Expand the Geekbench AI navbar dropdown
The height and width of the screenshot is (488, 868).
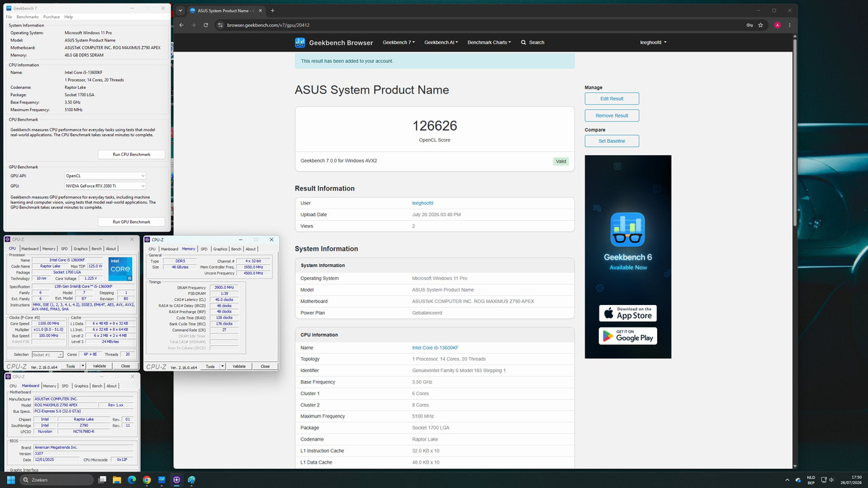click(441, 43)
